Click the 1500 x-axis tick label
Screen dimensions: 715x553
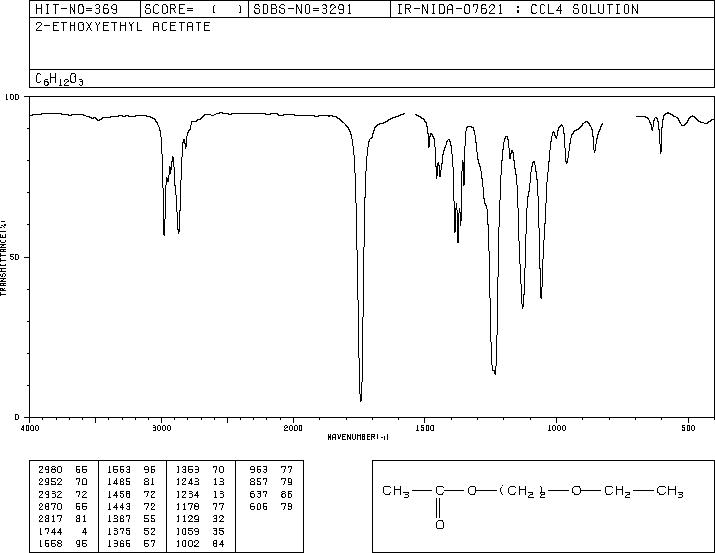click(x=425, y=428)
